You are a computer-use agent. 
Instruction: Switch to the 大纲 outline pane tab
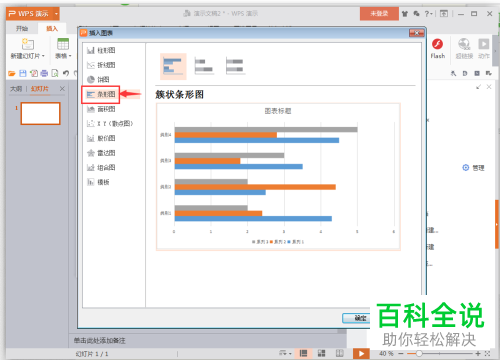click(16, 89)
